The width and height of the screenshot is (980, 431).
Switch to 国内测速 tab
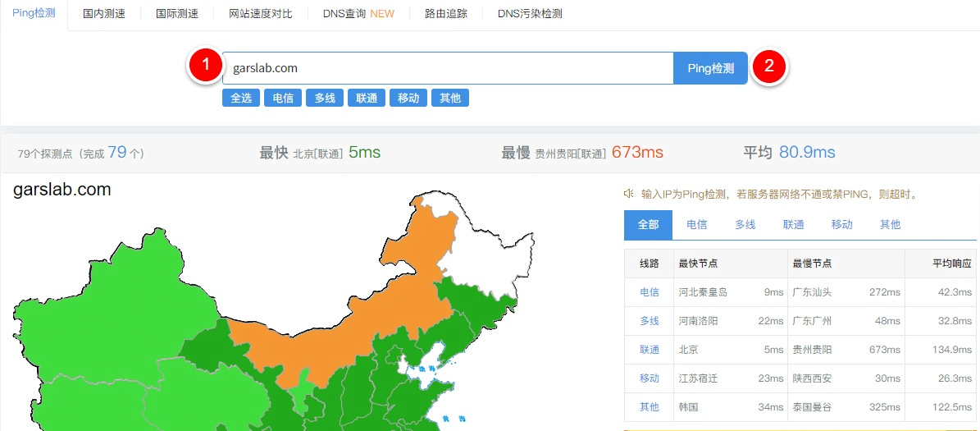pyautogui.click(x=104, y=13)
